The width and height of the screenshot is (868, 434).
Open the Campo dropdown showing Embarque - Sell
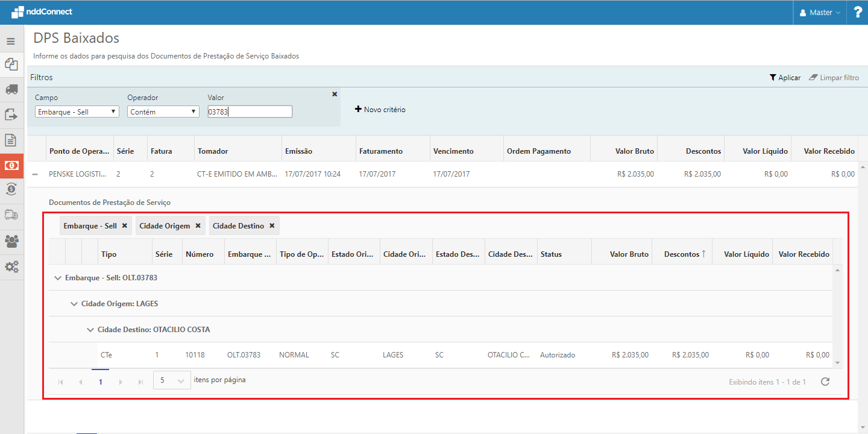(x=77, y=112)
